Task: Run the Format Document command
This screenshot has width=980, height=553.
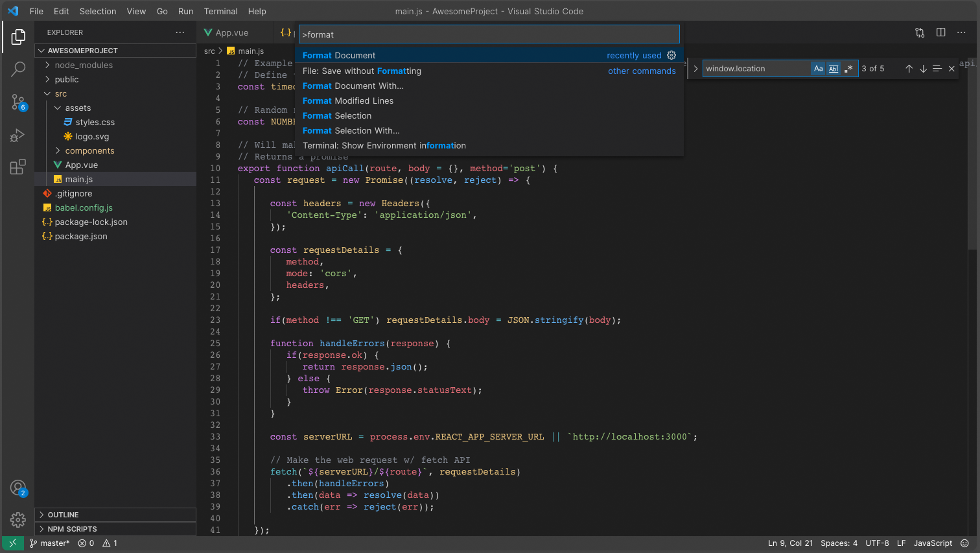Action: point(489,55)
